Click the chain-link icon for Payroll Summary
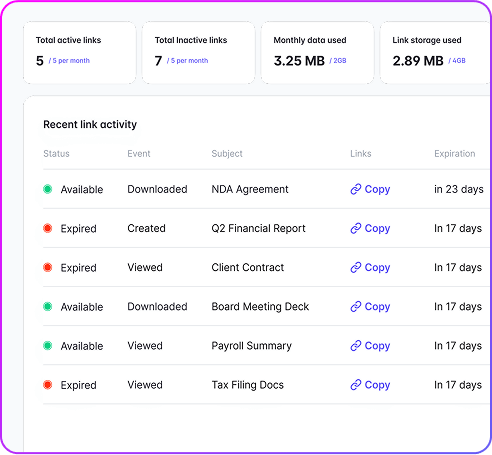The image size is (492, 455). pos(356,346)
